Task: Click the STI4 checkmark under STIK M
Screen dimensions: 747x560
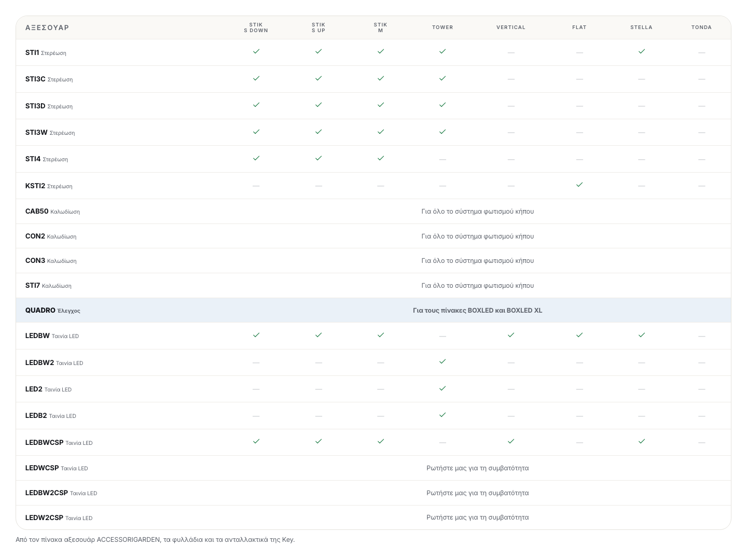Action: point(381,158)
